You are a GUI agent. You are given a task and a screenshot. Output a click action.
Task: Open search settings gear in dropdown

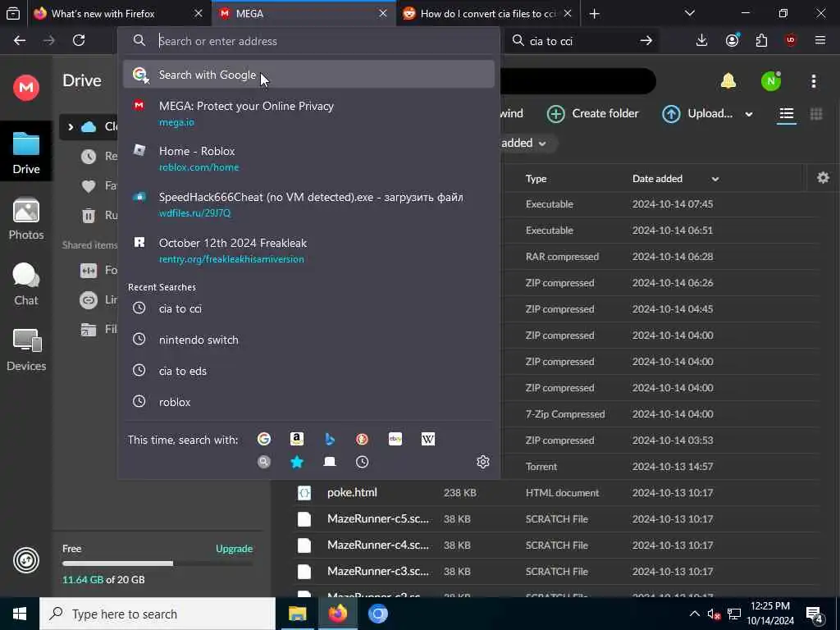point(482,462)
